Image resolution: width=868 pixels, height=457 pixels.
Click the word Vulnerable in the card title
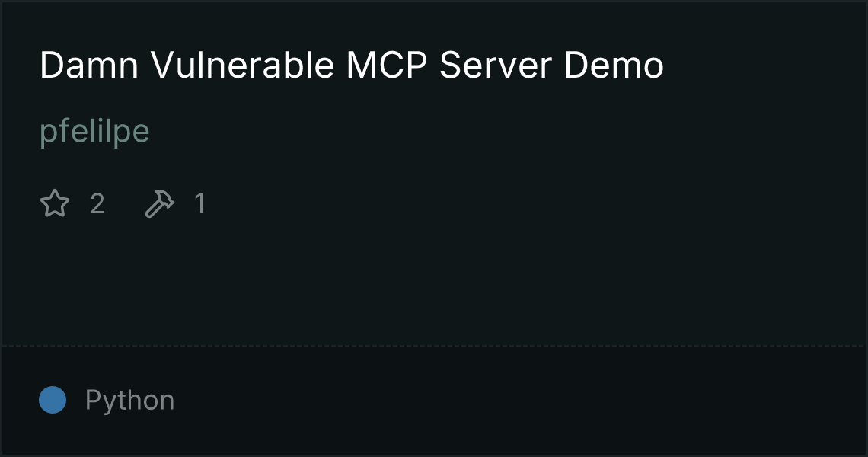pos(242,66)
